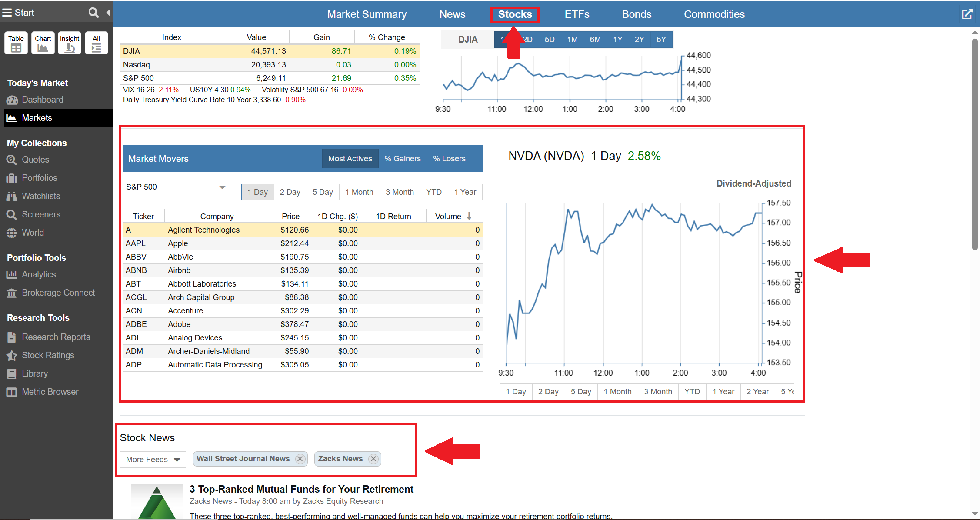The height and width of the screenshot is (520, 980).
Task: Expand the More Feeds dropdown
Action: [153, 460]
